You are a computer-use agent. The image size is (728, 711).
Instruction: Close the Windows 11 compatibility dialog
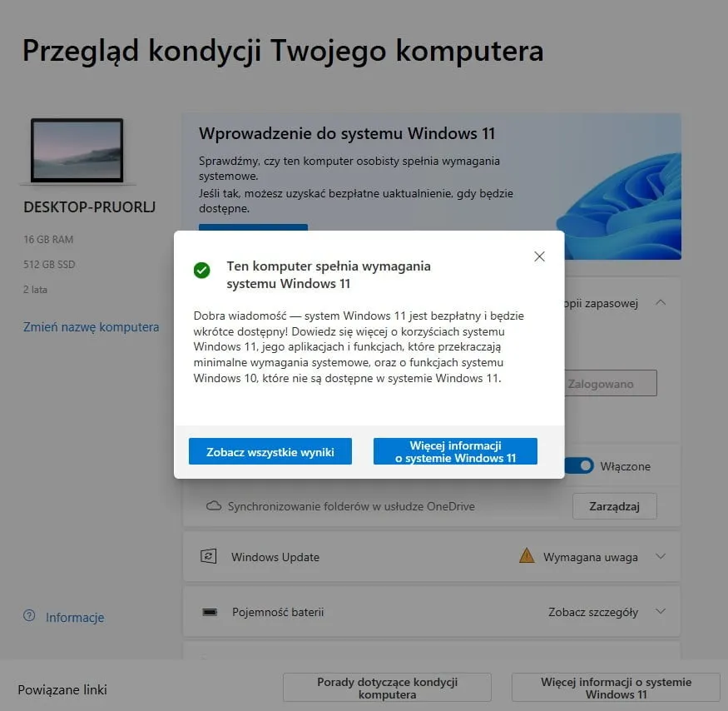click(539, 256)
